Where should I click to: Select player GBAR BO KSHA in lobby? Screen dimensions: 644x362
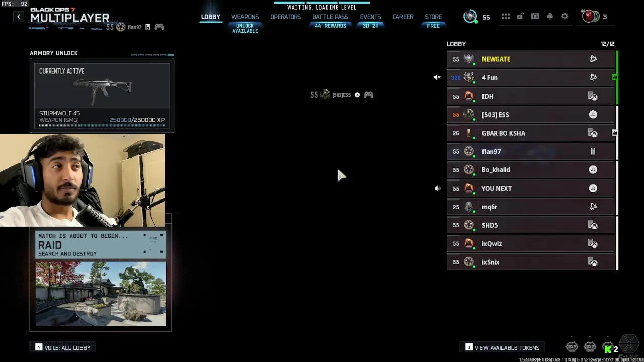(531, 133)
